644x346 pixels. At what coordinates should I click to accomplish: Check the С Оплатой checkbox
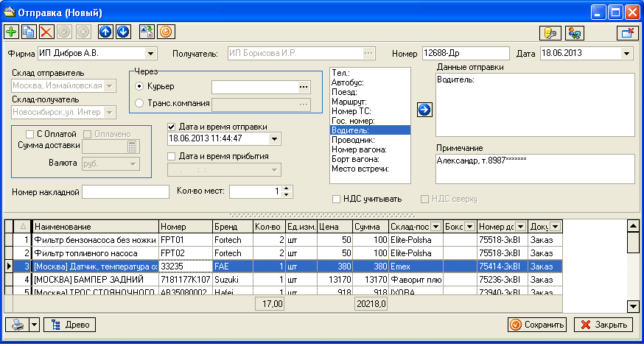tap(29, 134)
